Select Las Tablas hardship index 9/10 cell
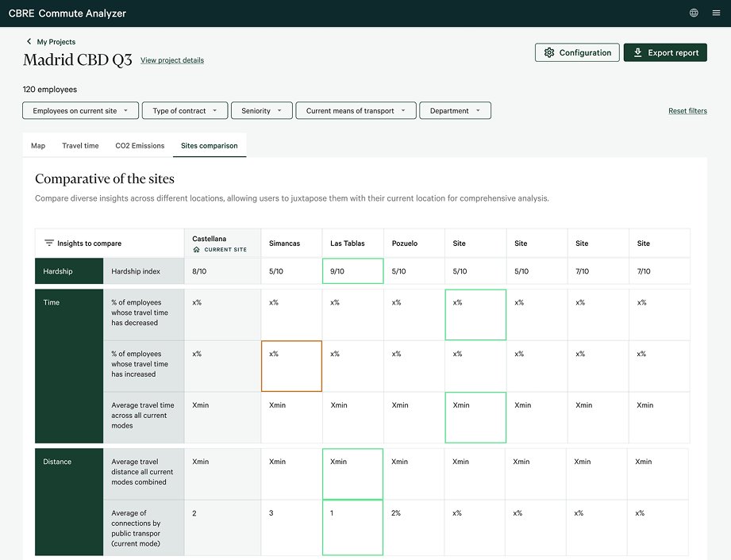Image resolution: width=731 pixels, height=560 pixels. click(353, 271)
